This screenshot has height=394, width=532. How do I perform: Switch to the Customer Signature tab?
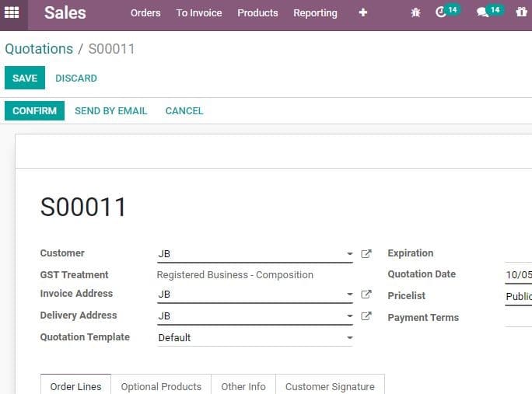(330, 386)
